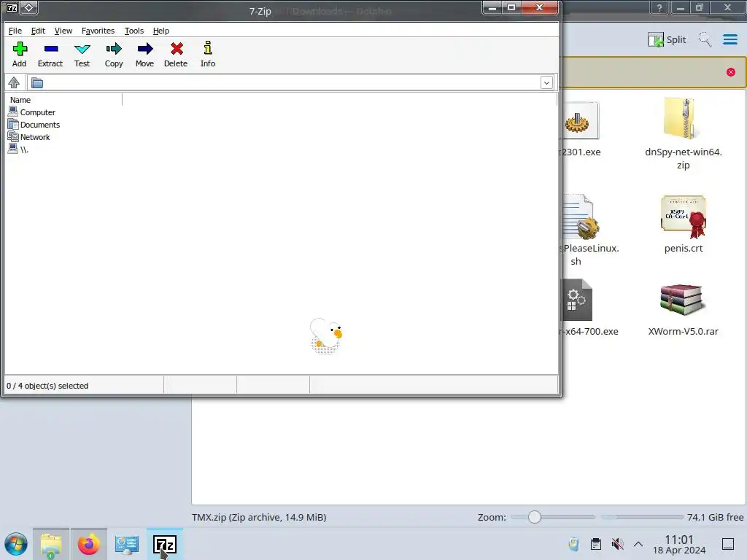747x560 pixels.
Task: Click the "TMX.zip (Zip archive, 14.9 MiB)" status text
Action: pos(259,517)
